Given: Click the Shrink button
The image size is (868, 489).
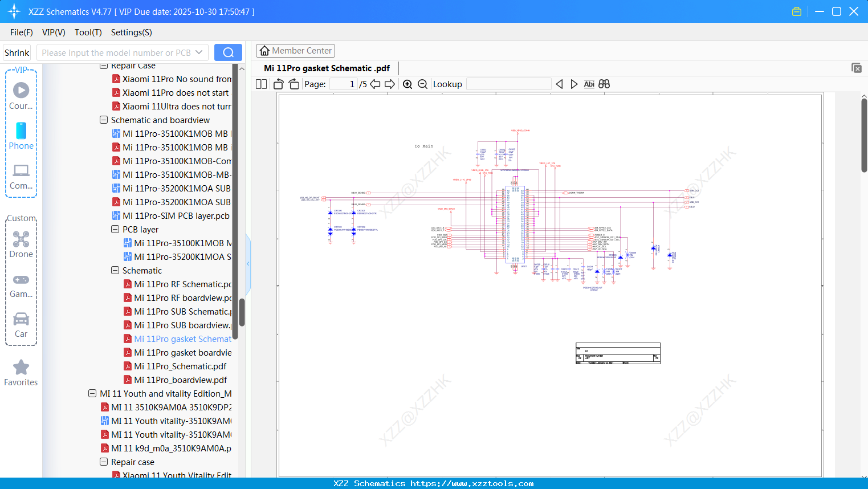Looking at the screenshot, I should (x=16, y=52).
